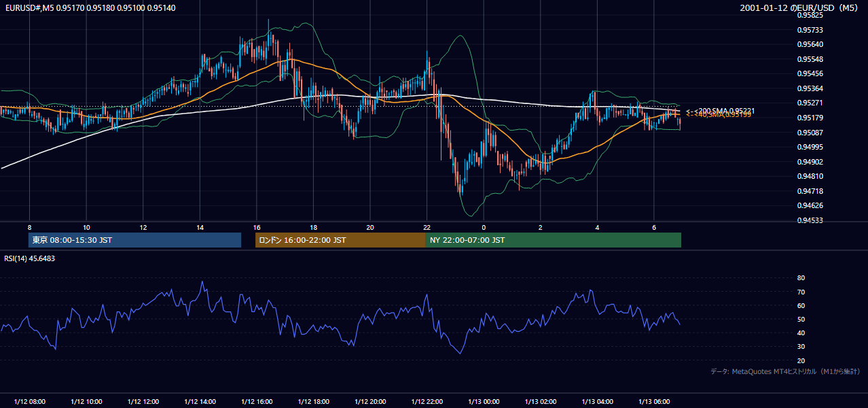868x408 pixels.
Task: Click the price axis value 0.95364
Action: (x=810, y=89)
